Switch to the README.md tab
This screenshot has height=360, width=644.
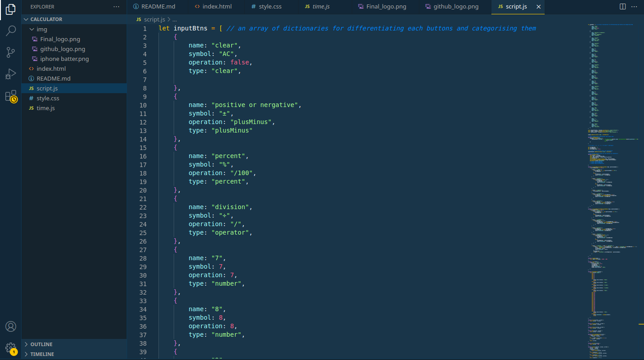(155, 7)
